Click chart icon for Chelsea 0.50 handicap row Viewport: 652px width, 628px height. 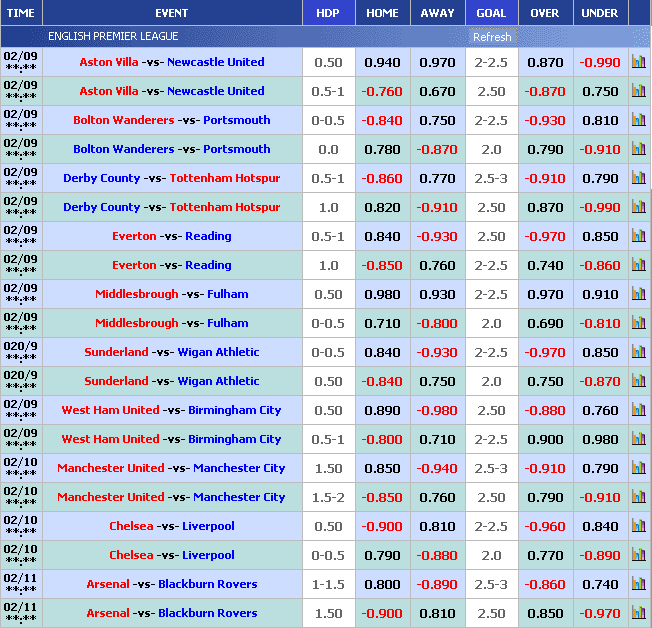(638, 526)
